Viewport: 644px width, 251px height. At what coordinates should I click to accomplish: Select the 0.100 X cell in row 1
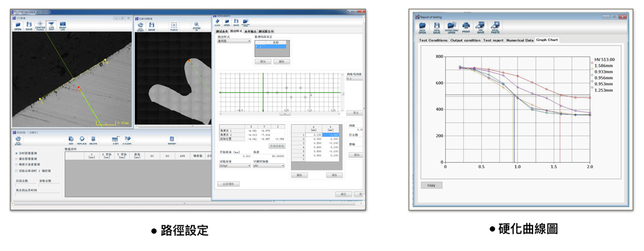click(x=314, y=134)
